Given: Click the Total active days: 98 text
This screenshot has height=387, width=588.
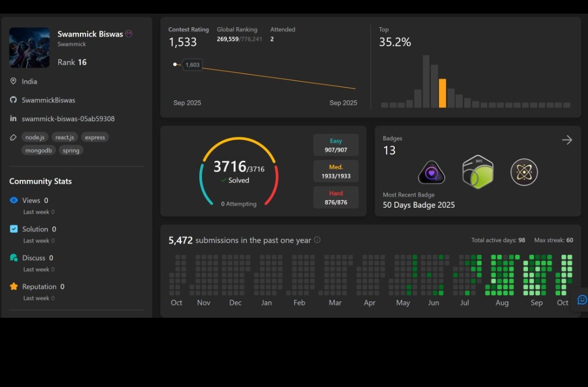Looking at the screenshot, I should (498, 240).
